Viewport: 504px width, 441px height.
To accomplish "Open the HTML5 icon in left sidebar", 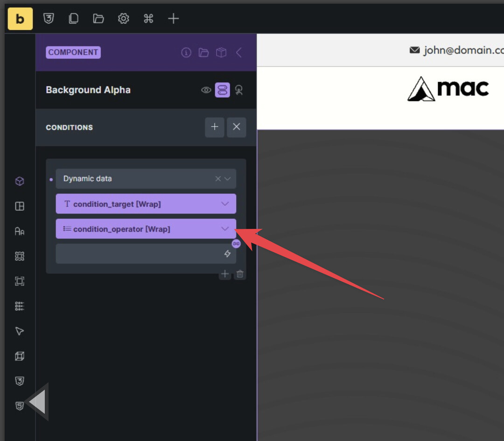I will tap(20, 406).
